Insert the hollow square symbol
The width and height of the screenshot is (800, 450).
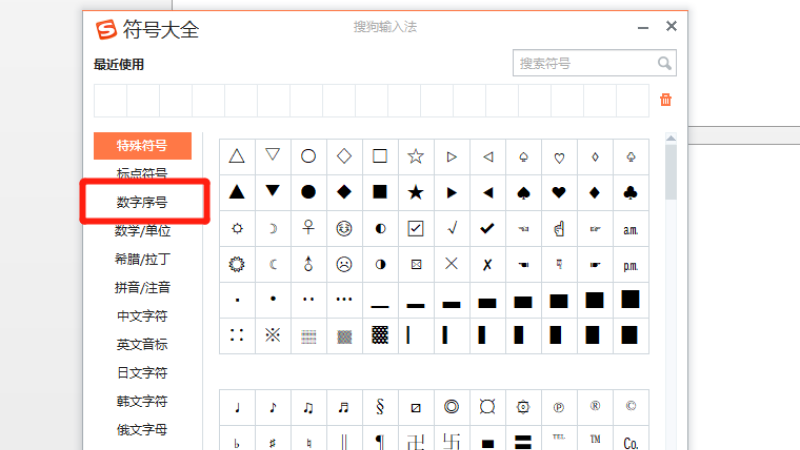(x=380, y=157)
